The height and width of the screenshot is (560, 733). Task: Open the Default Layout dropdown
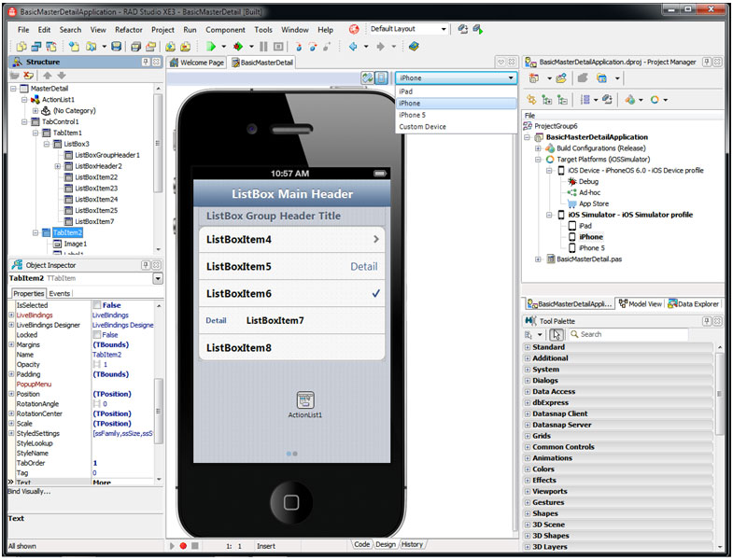click(x=444, y=29)
